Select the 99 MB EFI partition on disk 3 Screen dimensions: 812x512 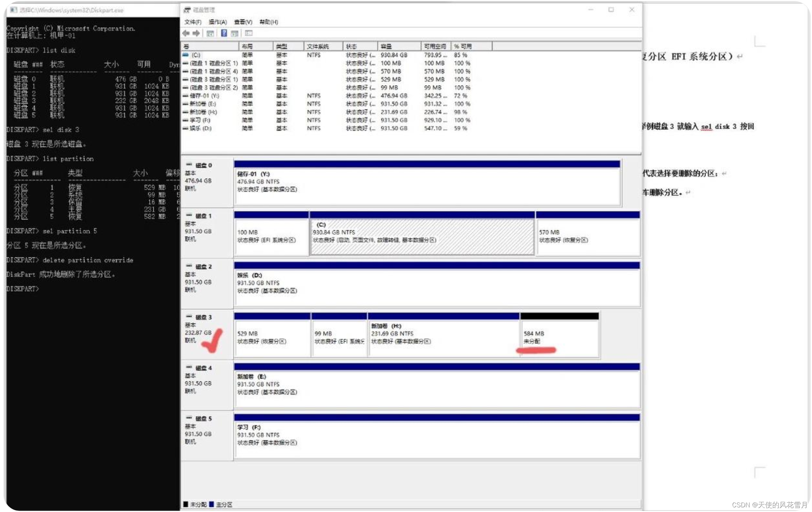(x=339, y=335)
